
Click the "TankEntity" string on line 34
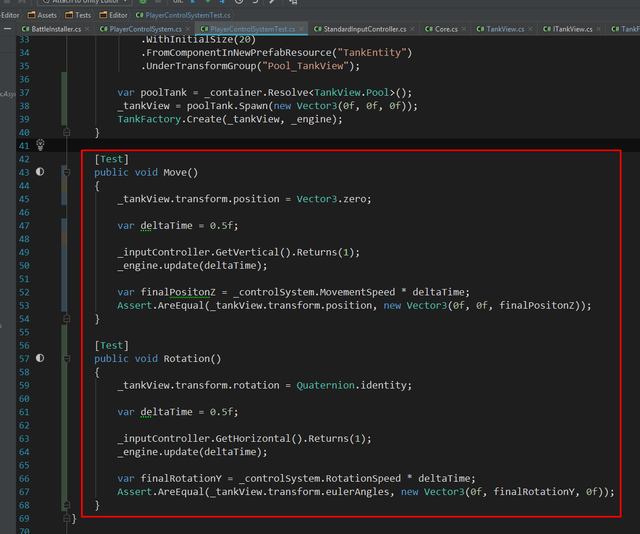[372, 52]
